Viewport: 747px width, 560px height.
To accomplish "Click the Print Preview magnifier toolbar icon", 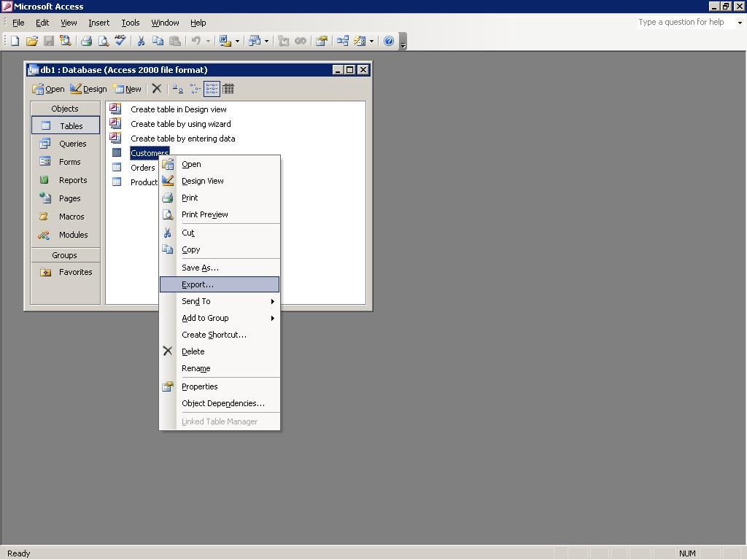I will click(x=103, y=41).
